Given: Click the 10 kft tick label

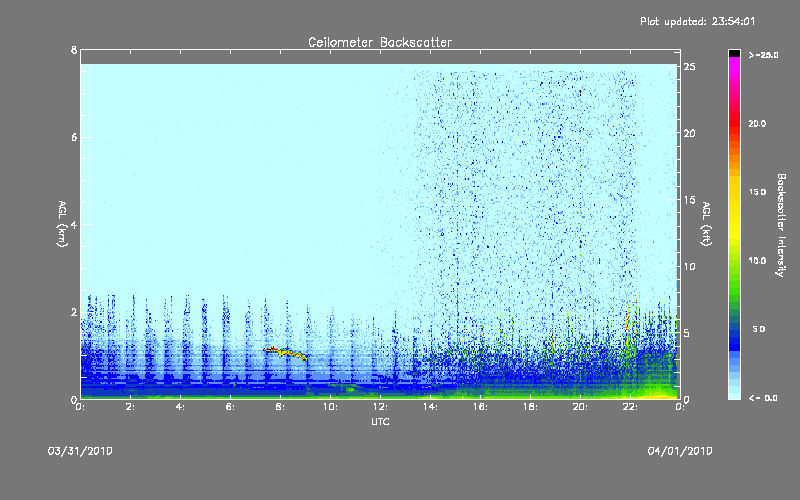Looking at the screenshot, I should point(690,266).
